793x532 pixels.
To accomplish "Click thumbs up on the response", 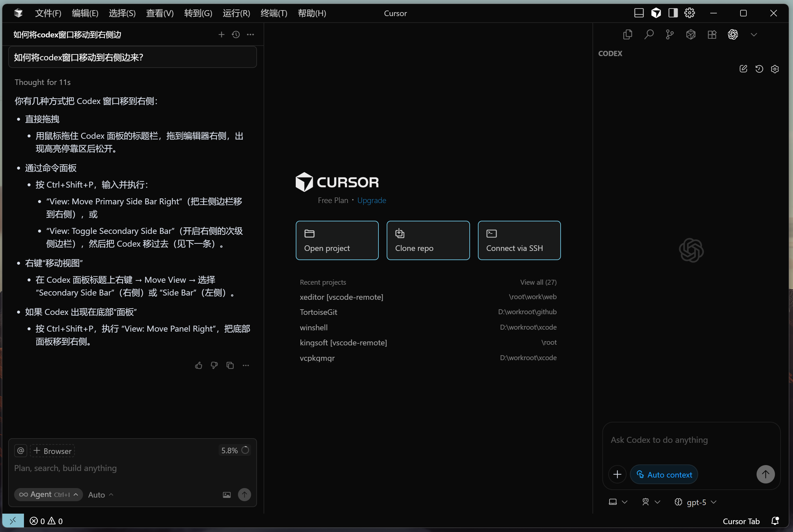I will pyautogui.click(x=199, y=365).
